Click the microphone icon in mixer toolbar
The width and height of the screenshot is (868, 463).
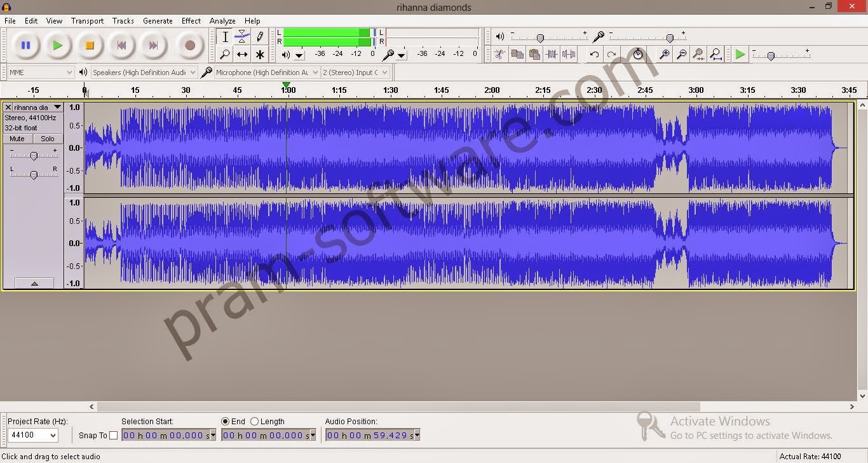pyautogui.click(x=598, y=37)
